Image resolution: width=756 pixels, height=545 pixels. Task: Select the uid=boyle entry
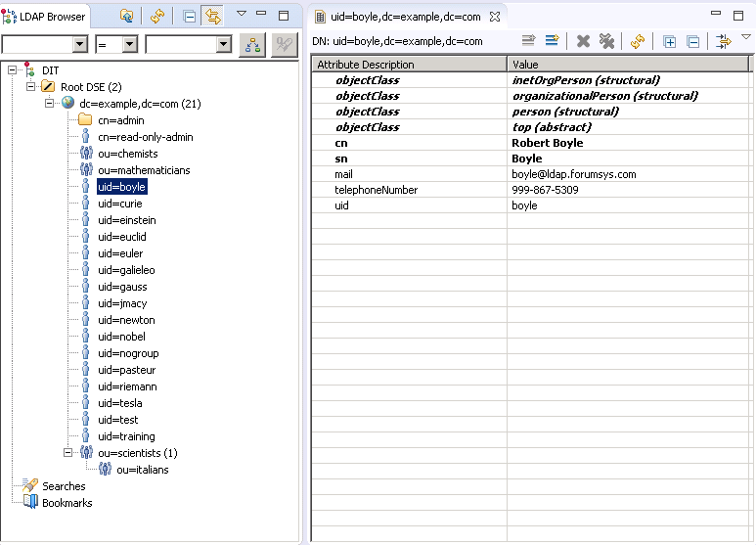click(121, 187)
